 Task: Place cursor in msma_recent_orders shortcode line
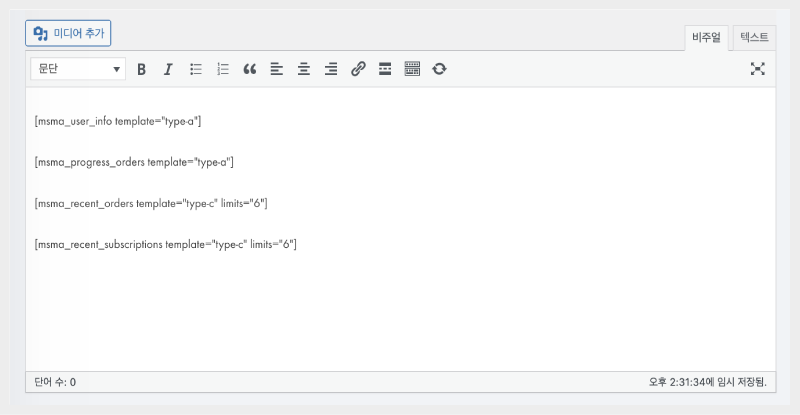150,203
